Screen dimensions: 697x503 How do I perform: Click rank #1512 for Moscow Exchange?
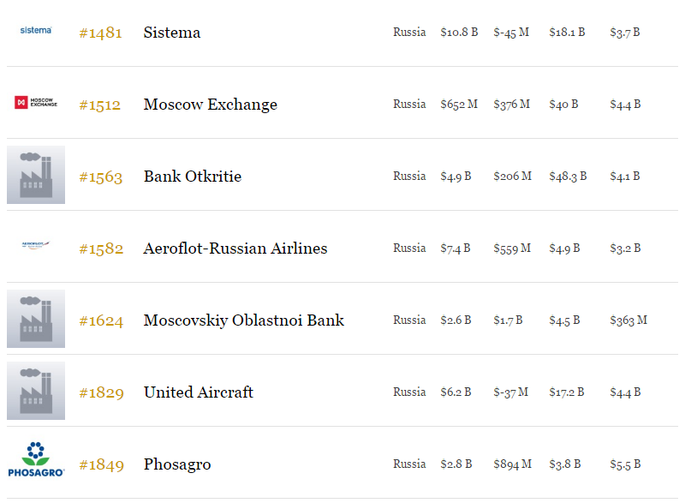pos(101,105)
